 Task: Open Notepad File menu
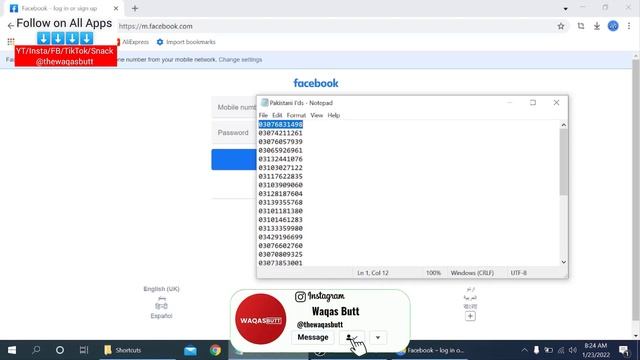tap(263, 116)
